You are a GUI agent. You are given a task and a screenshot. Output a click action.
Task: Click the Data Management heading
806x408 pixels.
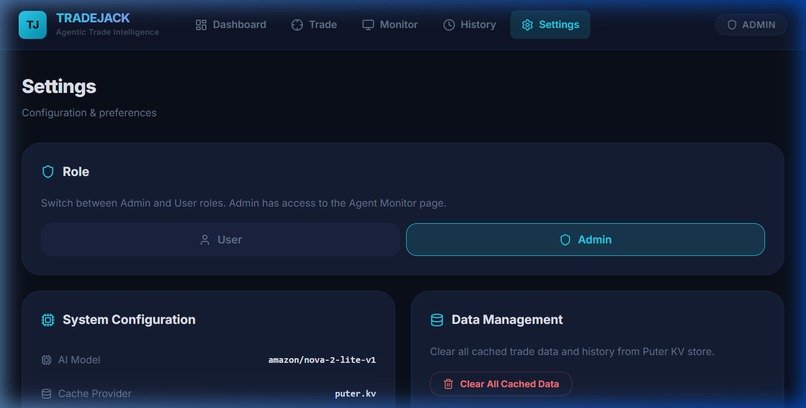coord(507,320)
